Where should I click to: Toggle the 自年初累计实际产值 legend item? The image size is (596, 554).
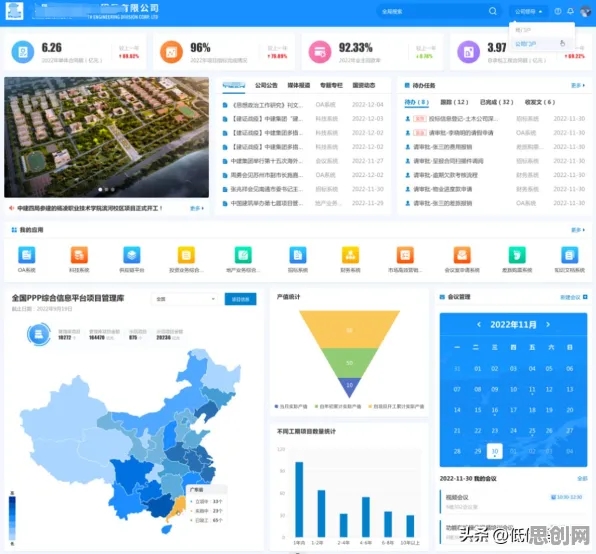point(338,407)
